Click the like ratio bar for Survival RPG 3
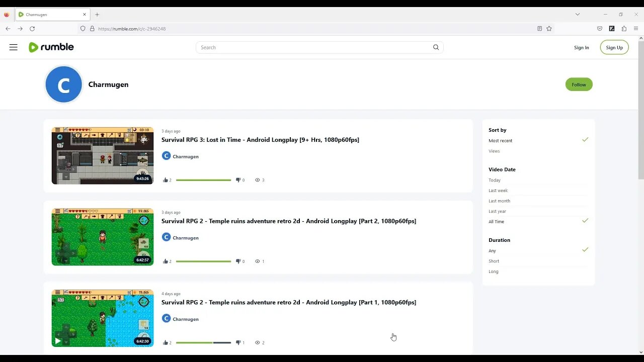Image resolution: width=644 pixels, height=362 pixels. [203, 180]
